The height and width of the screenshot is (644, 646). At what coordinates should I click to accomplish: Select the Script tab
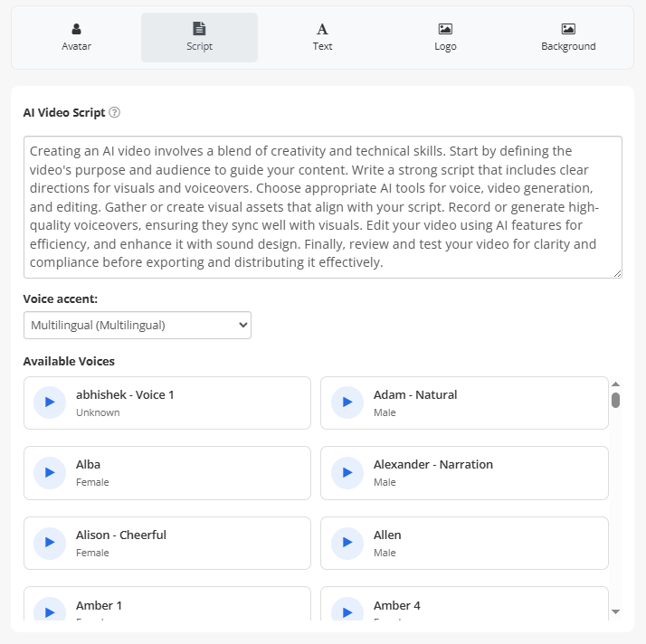click(x=199, y=38)
